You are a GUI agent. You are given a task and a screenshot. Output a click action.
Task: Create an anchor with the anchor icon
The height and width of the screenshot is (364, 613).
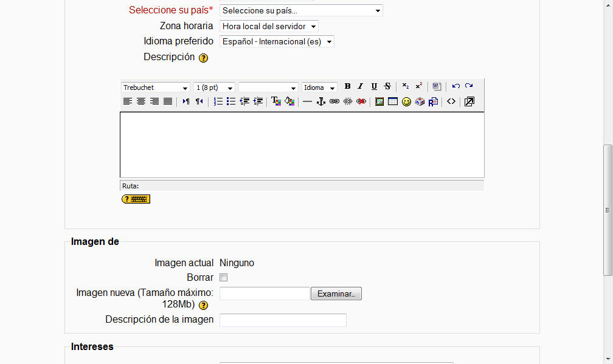[x=321, y=101]
